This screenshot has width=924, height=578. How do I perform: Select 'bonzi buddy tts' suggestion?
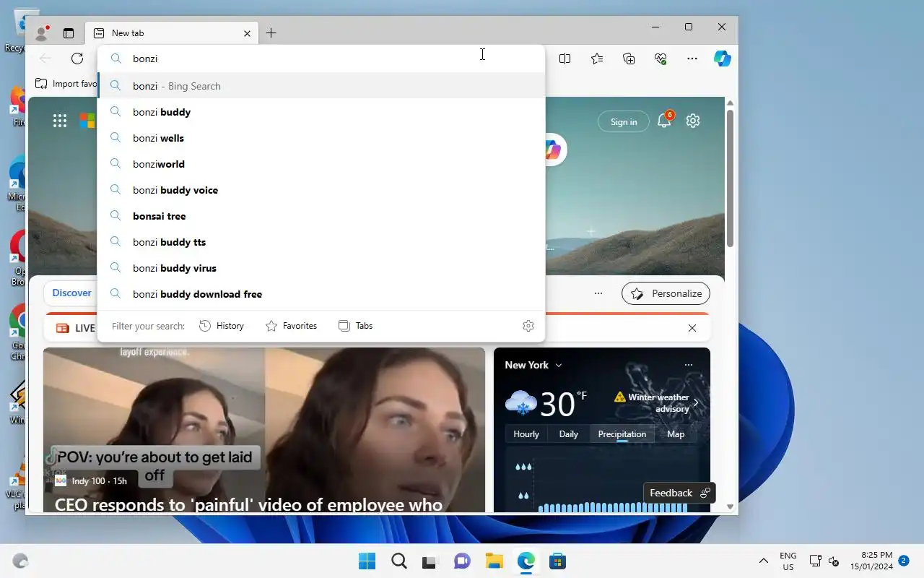(x=321, y=242)
